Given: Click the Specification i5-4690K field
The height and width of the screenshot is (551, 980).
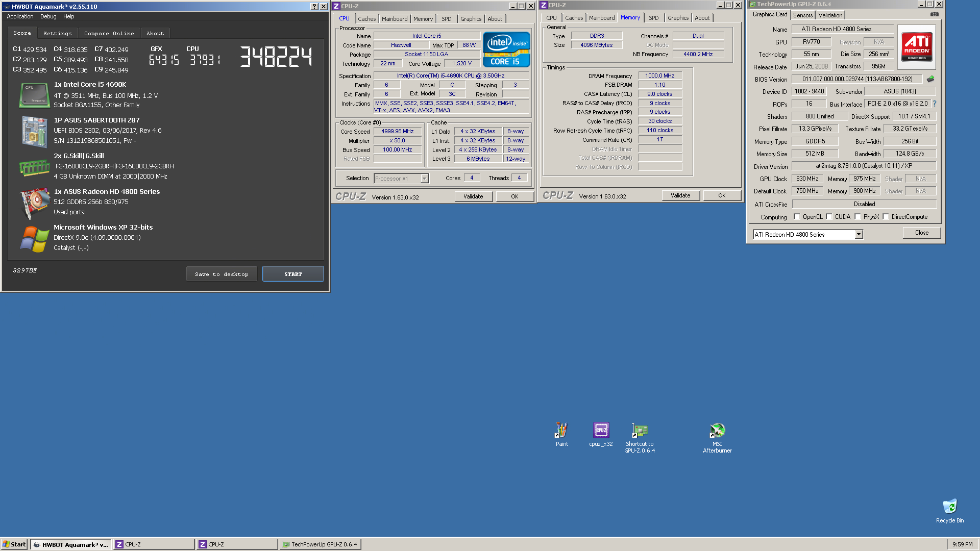Looking at the screenshot, I should [x=451, y=76].
